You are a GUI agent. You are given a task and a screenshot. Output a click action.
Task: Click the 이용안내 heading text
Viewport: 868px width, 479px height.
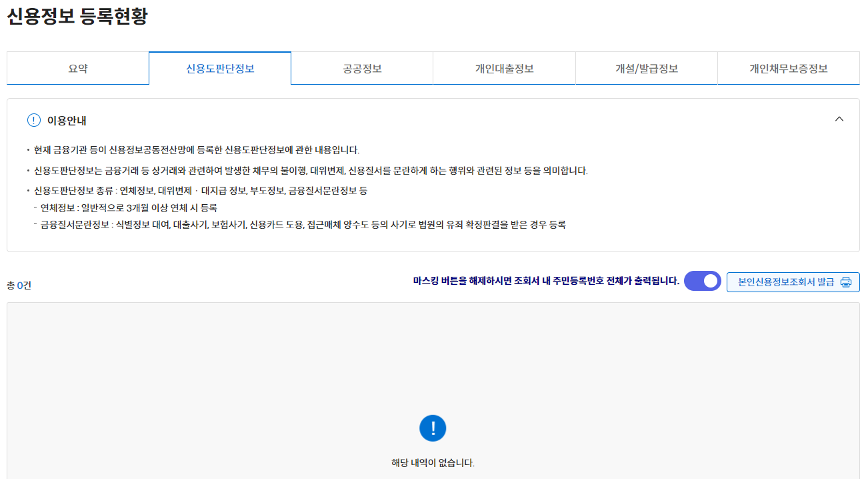67,121
